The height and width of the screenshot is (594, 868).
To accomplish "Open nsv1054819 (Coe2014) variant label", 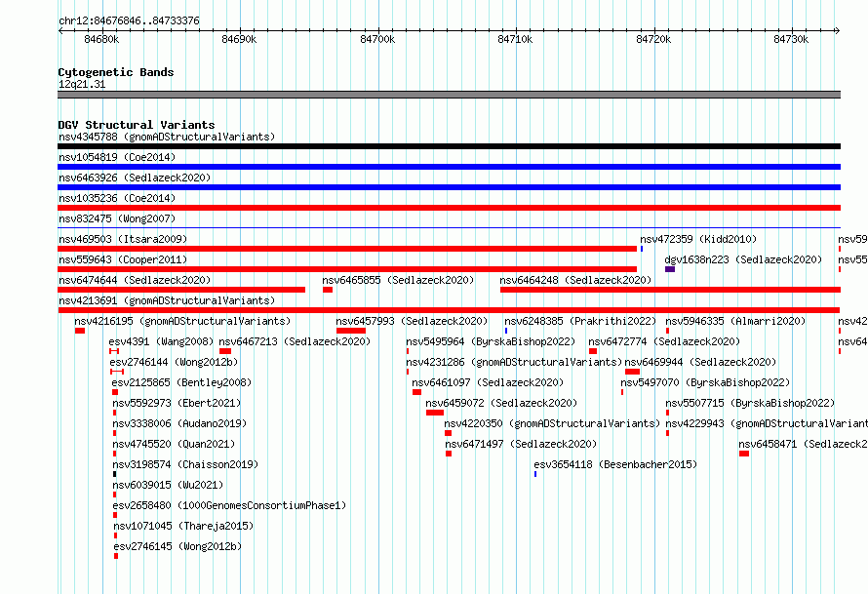I will point(117,157).
